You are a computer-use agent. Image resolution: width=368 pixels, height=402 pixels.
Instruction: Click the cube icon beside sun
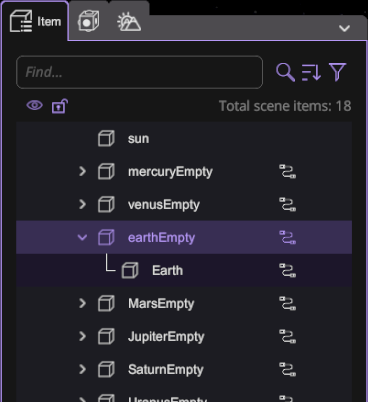106,138
